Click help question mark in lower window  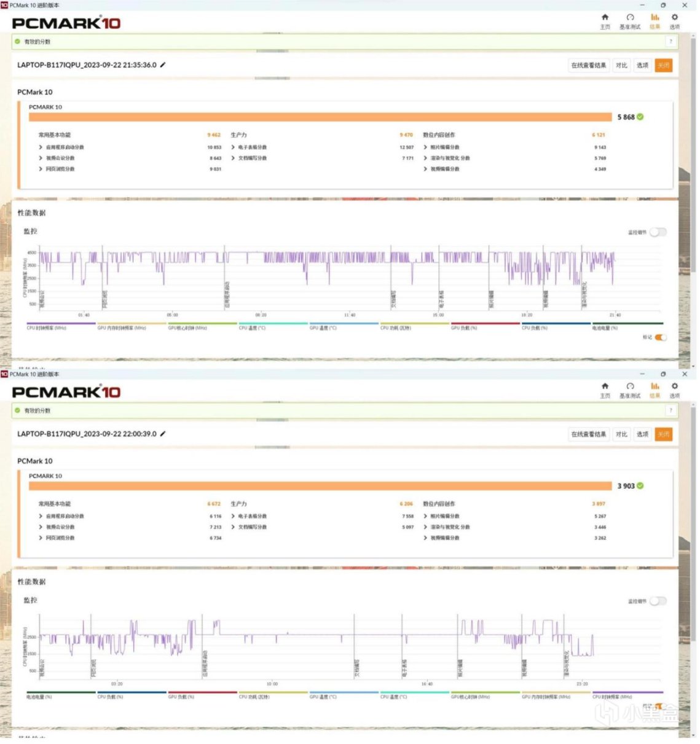[671, 410]
